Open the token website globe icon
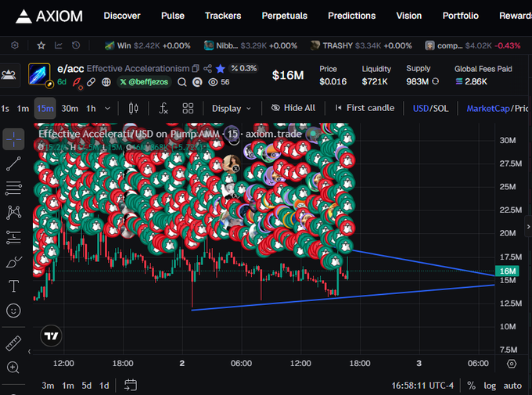The height and width of the screenshot is (395, 532). click(106, 82)
